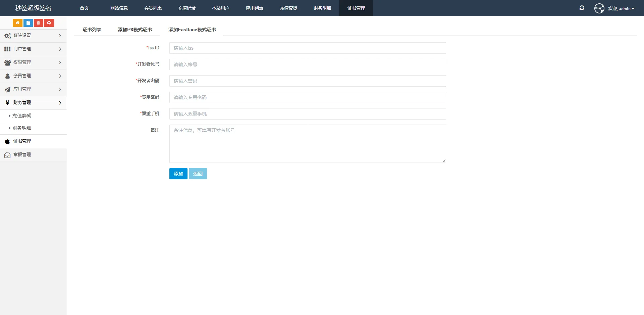This screenshot has height=315, width=644.
Task: Collapse the 财务管理 sidebar section
Action: pyautogui.click(x=33, y=103)
